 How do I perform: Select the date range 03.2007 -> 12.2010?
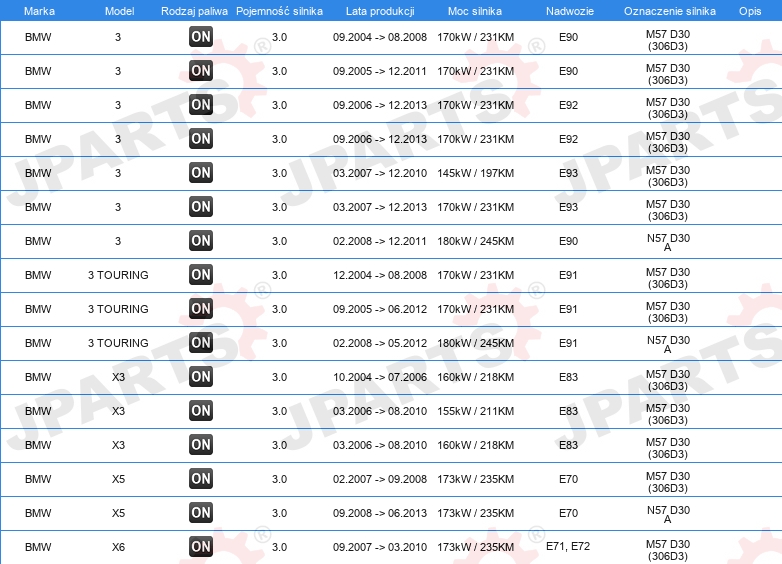coord(380,173)
